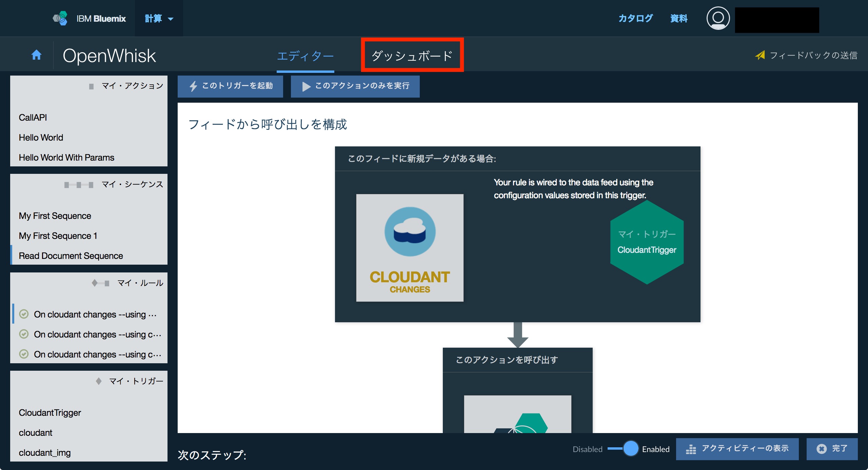
Task: Click the play triangle action icon
Action: (x=306, y=86)
